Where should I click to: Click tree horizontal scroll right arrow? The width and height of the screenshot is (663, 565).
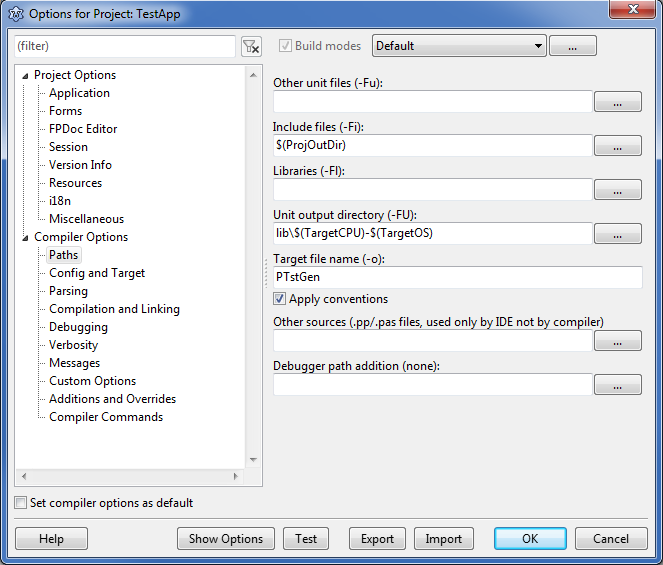point(236,477)
